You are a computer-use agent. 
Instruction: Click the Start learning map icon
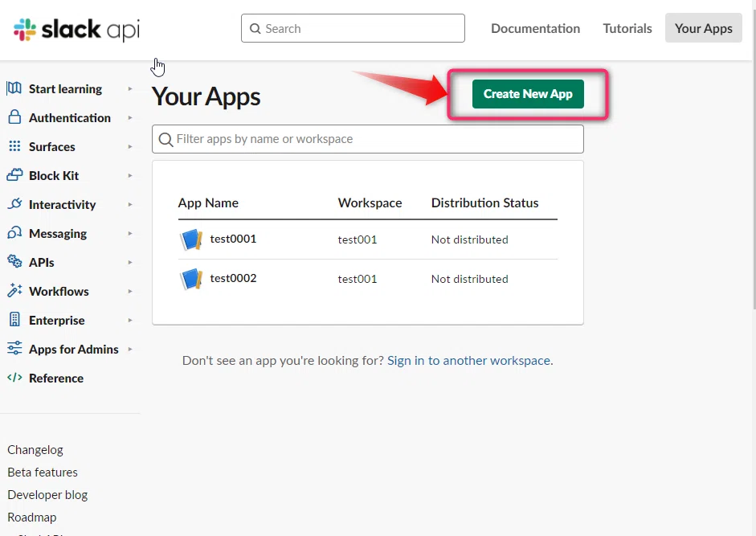click(x=14, y=88)
